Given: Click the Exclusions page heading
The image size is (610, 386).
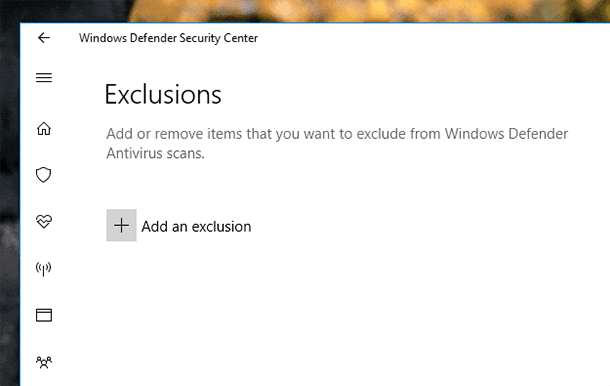Looking at the screenshot, I should click(163, 95).
